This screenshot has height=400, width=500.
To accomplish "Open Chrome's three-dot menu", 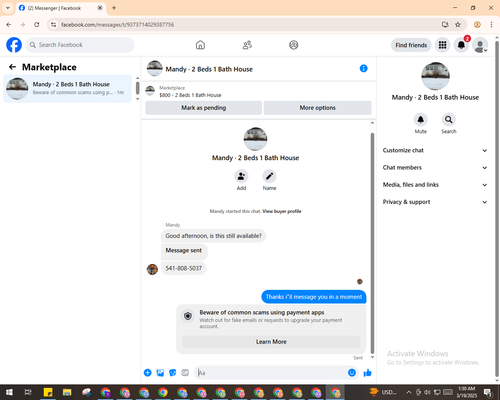I will pyautogui.click(x=491, y=25).
